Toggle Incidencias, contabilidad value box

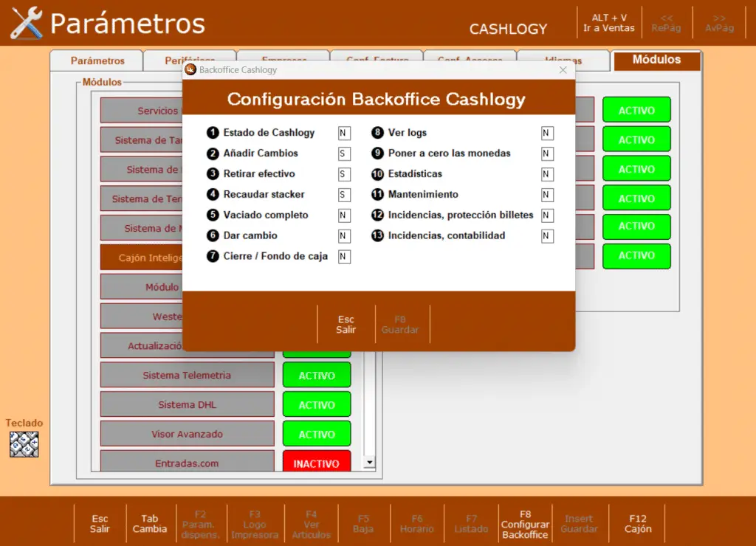(x=547, y=235)
